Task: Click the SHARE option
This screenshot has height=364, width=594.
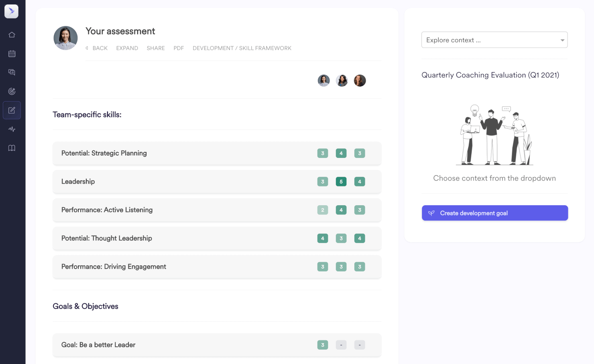Action: tap(156, 48)
